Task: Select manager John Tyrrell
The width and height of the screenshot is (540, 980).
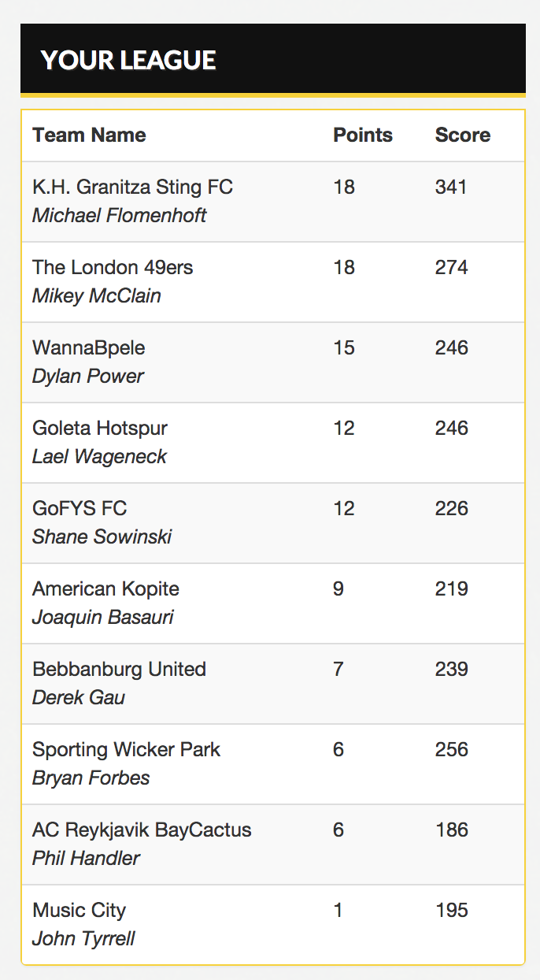Action: click(x=83, y=938)
